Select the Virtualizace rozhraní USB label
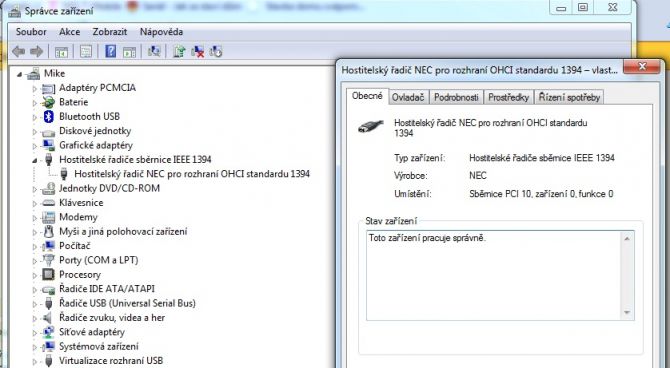 [x=111, y=361]
